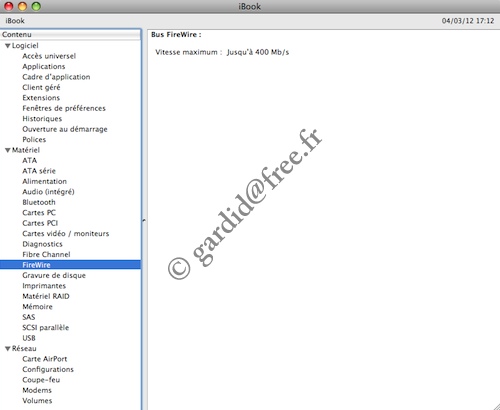The height and width of the screenshot is (410, 500).
Task: Collapse the Réseau disclosure triangle
Action: coord(8,349)
